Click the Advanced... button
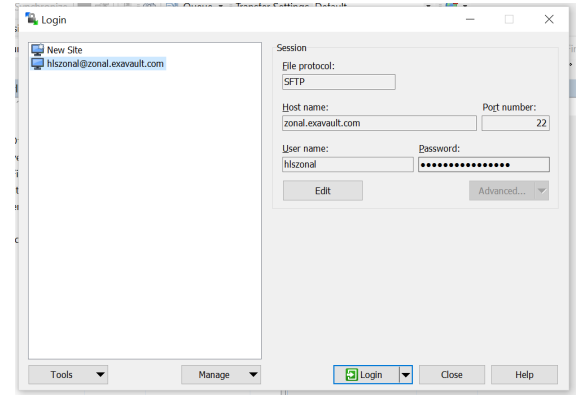583x397 pixels. [x=502, y=191]
